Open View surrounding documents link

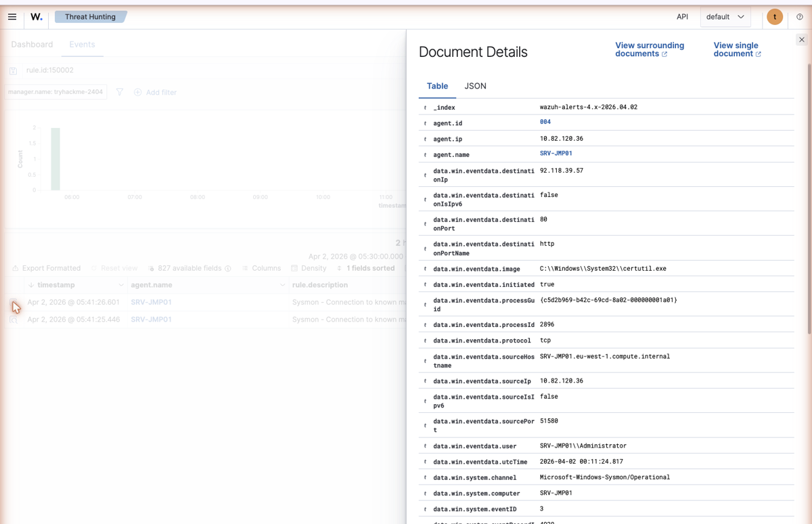(650, 49)
